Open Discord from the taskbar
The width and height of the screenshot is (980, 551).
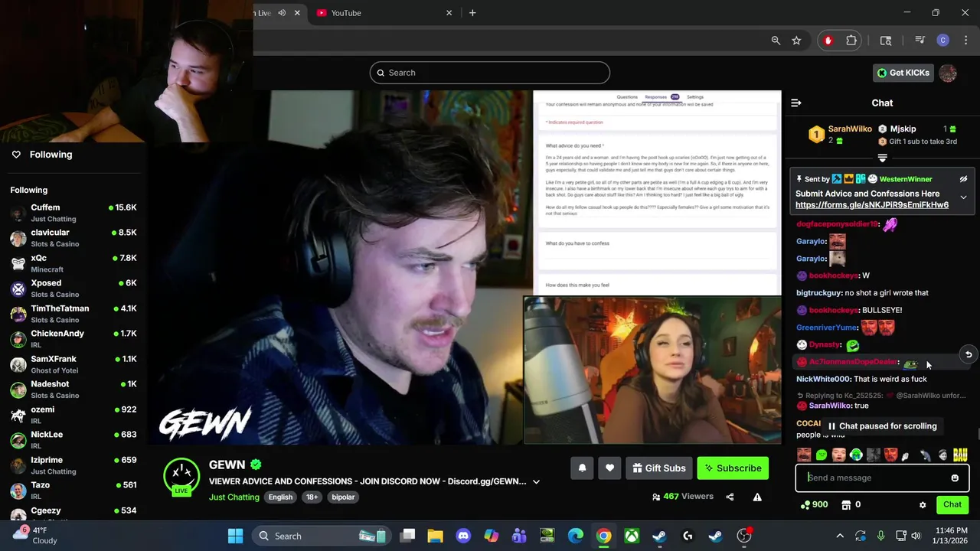(x=463, y=536)
